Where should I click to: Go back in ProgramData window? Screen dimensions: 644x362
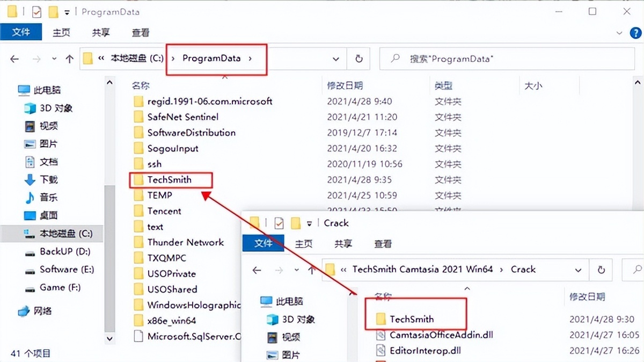[15, 59]
